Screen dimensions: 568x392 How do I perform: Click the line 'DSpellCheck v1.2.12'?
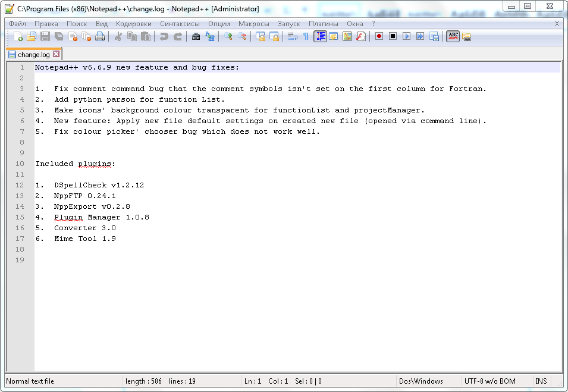(x=99, y=185)
